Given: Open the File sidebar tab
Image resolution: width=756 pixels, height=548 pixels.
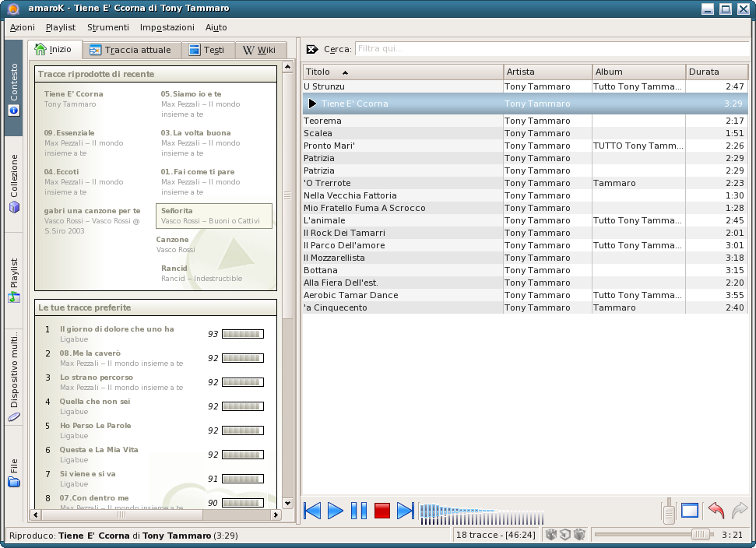Looking at the screenshot, I should (13, 473).
